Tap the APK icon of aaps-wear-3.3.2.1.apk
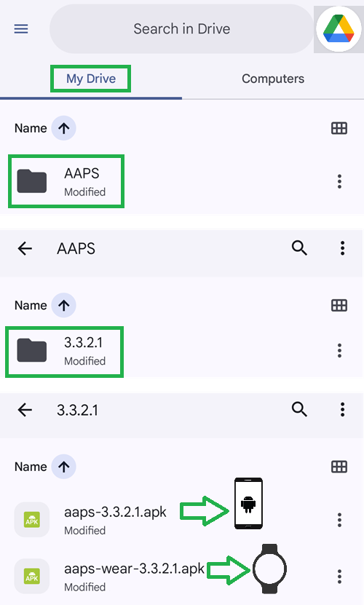Viewport: 364px width, 605px height. pyautogui.click(x=31, y=576)
